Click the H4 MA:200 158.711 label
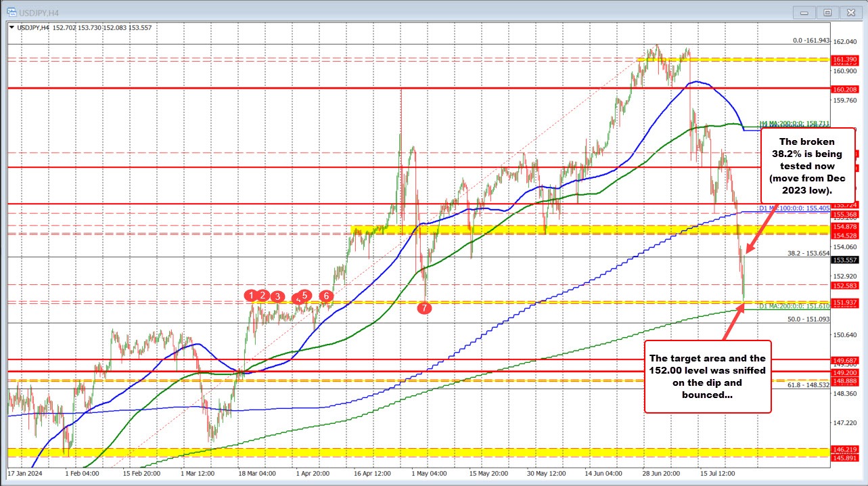This screenshot has width=868, height=486. [x=795, y=123]
